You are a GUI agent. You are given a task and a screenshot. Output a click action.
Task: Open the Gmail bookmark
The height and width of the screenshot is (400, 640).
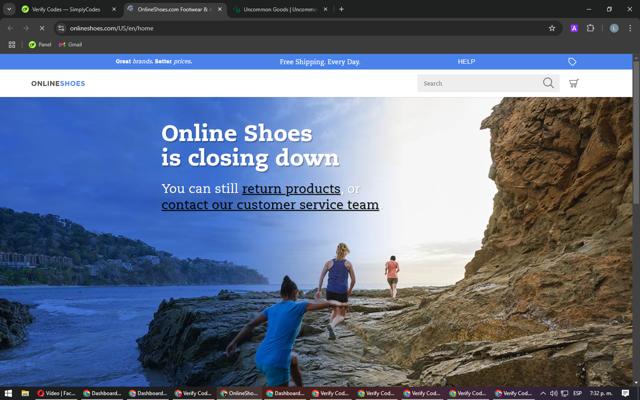coord(70,44)
